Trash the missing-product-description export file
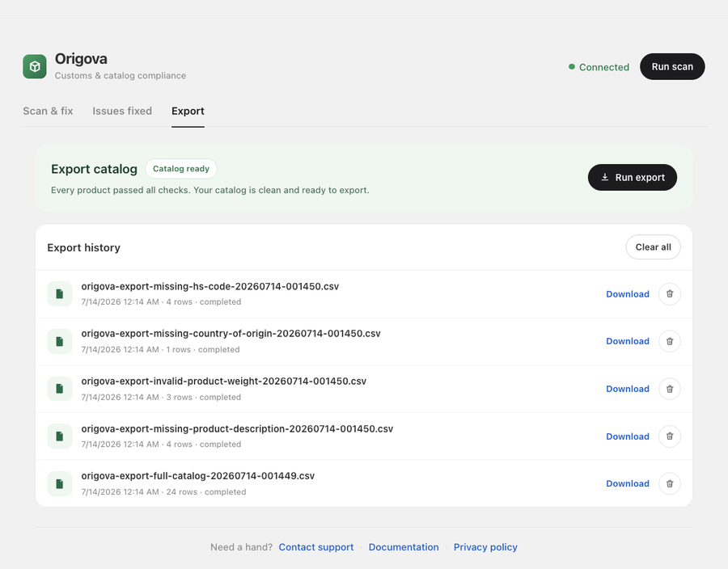The height and width of the screenshot is (569, 728). tap(670, 436)
